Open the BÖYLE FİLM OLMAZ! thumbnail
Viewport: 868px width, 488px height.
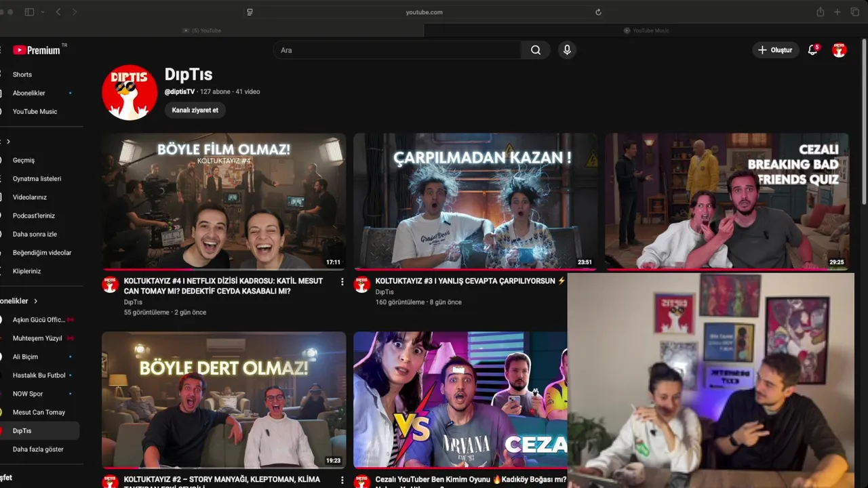(224, 201)
